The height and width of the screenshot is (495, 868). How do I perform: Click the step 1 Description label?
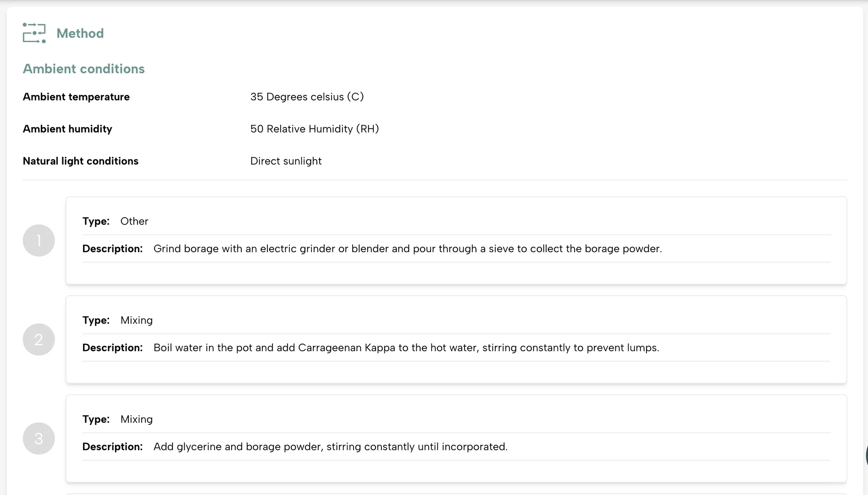point(112,249)
